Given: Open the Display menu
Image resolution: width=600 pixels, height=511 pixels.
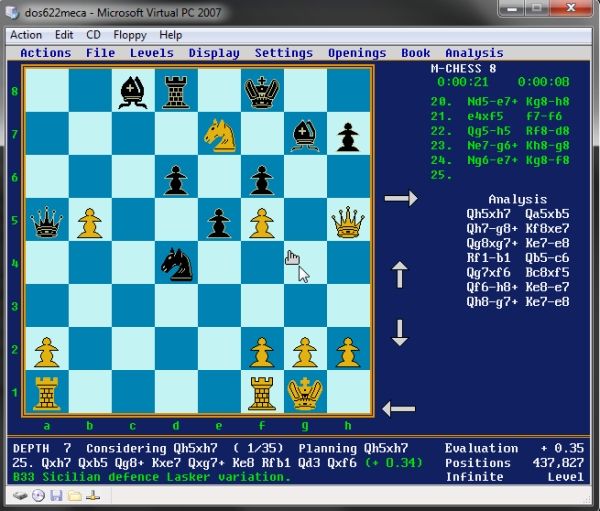Looking at the screenshot, I should pyautogui.click(x=214, y=53).
